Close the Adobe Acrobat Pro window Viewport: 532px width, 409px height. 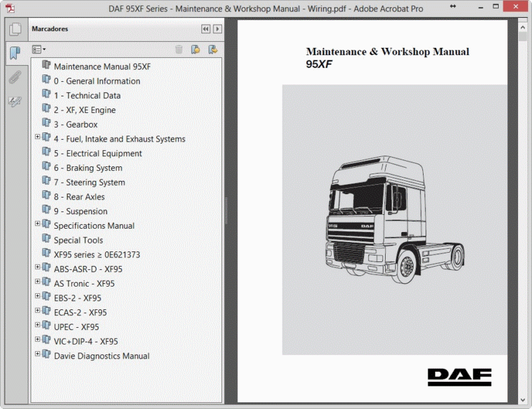pos(516,7)
